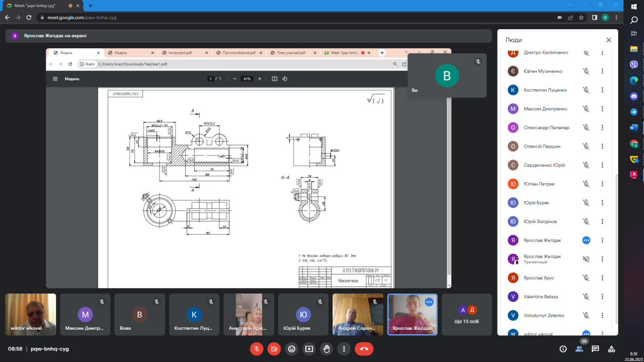The width and height of the screenshot is (644, 362).
Task: Click the wiktor wkoval video tile
Action: (x=31, y=315)
